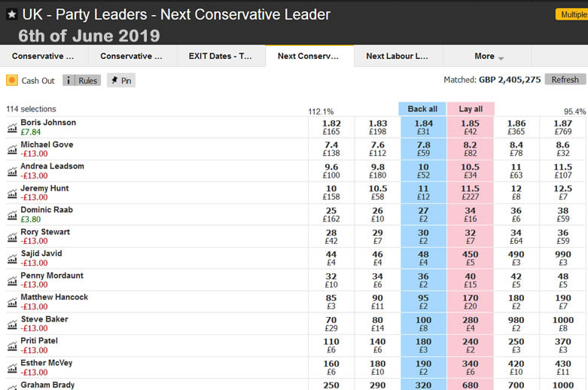
Task: Click the chart icon for Penny Mordaunt
Action: click(12, 281)
